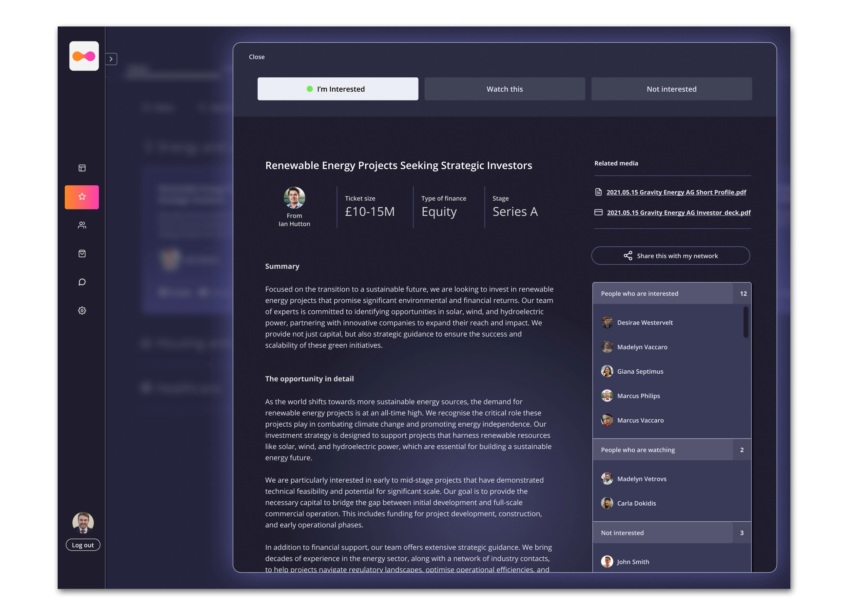Toggle the I'm Interested option
This screenshot has height=616, width=848.
pyautogui.click(x=338, y=89)
